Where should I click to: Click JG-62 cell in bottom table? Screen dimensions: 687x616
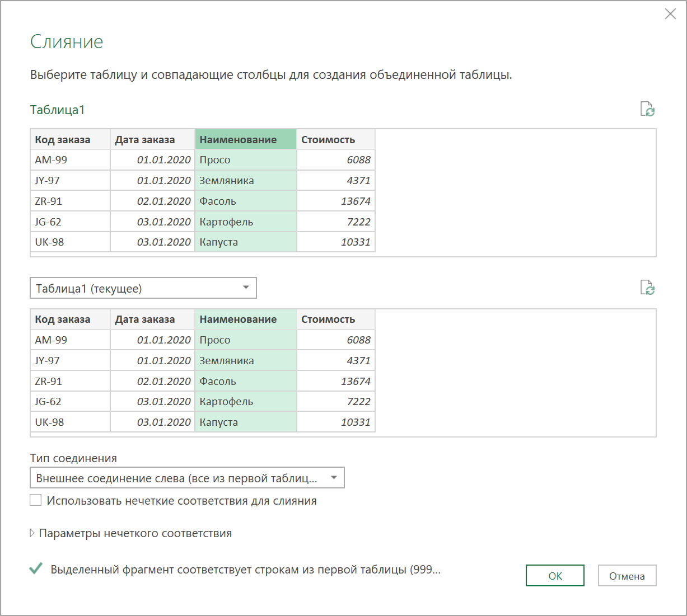coord(70,402)
